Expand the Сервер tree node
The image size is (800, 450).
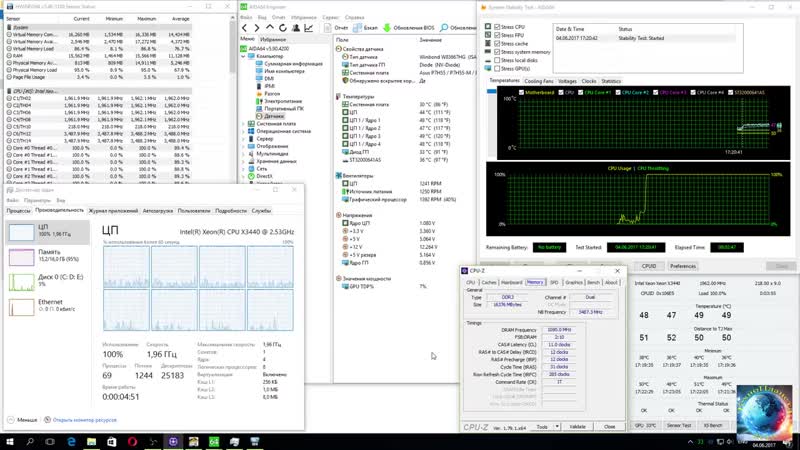point(243,139)
